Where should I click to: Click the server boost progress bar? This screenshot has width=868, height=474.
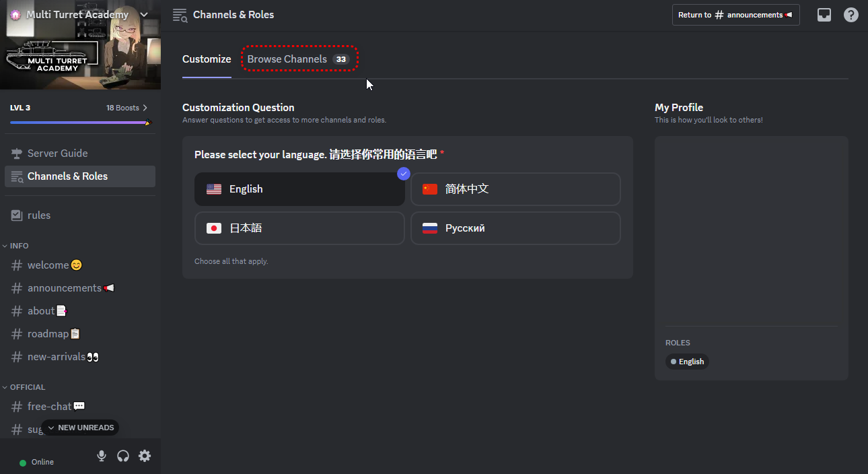click(x=80, y=123)
